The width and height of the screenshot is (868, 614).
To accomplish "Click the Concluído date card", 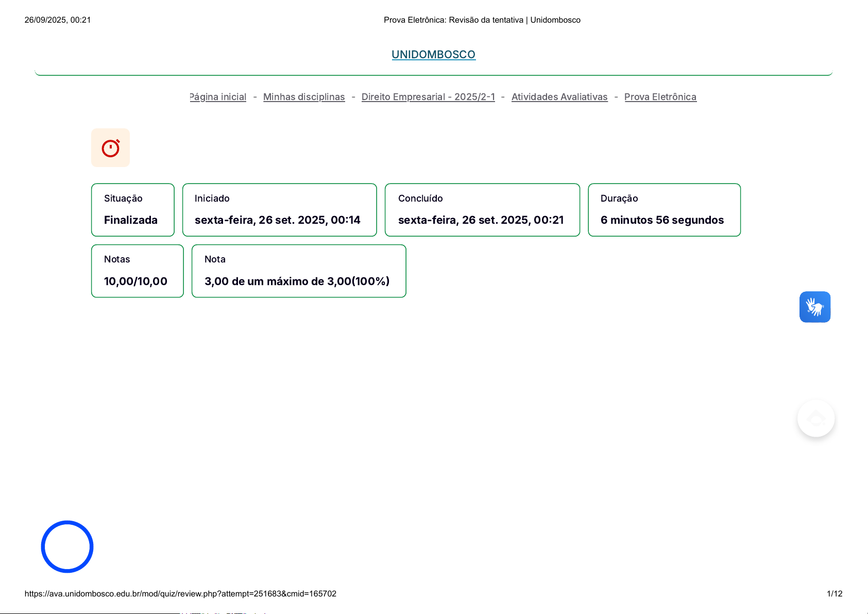I will [x=482, y=210].
